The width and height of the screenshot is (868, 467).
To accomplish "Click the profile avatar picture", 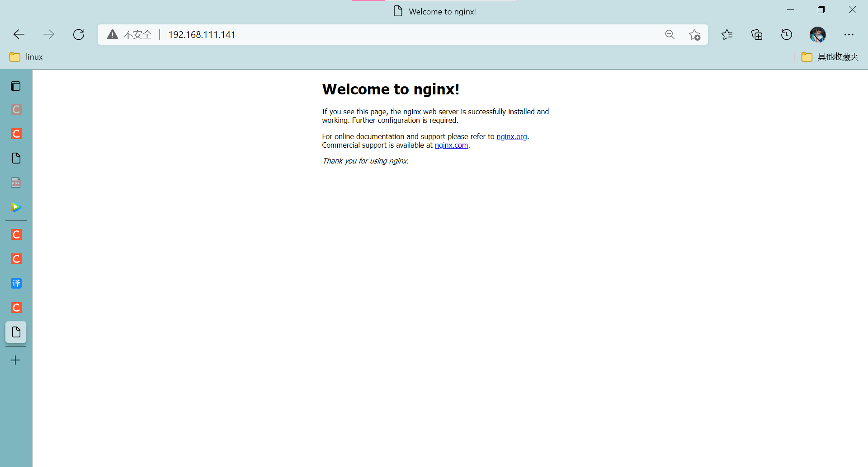I will coord(817,34).
